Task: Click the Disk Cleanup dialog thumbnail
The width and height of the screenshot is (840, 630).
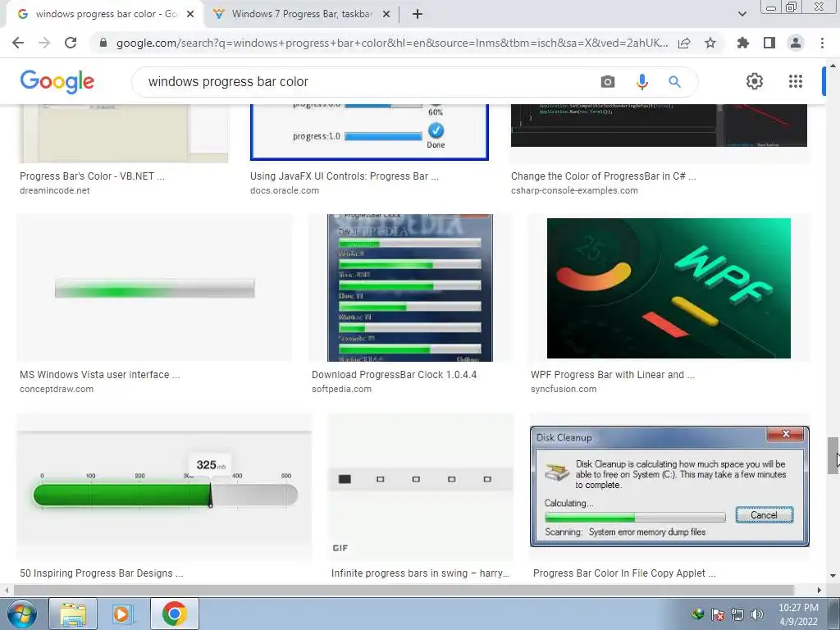Action: (669, 486)
